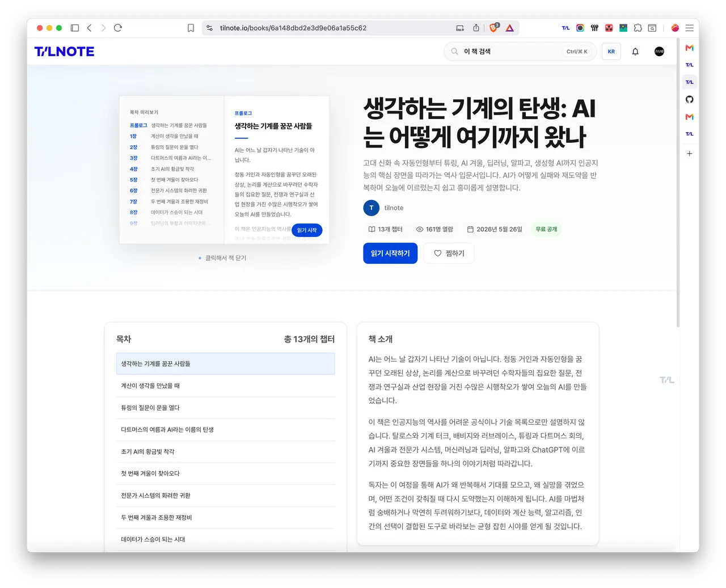Viewport: 726px width, 588px height.
Task: Click the '무료 공개' badge
Action: pos(547,229)
